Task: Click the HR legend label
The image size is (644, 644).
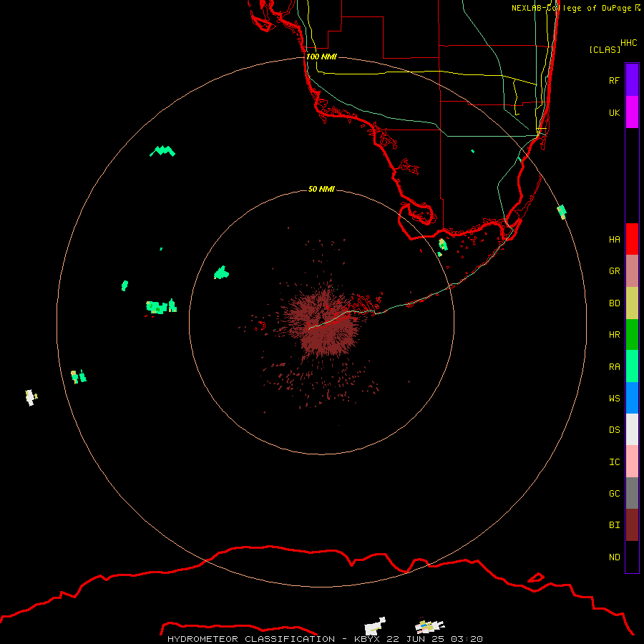Action: [614, 335]
